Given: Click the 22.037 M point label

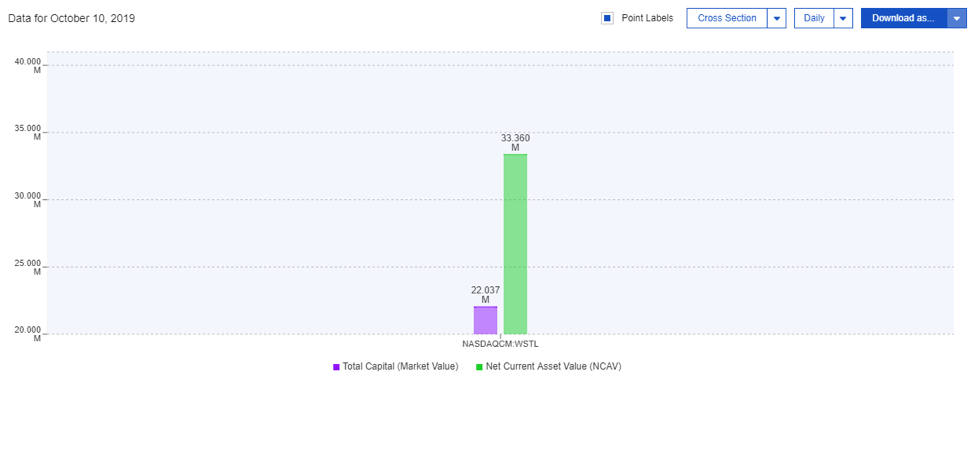Looking at the screenshot, I should 485,294.
